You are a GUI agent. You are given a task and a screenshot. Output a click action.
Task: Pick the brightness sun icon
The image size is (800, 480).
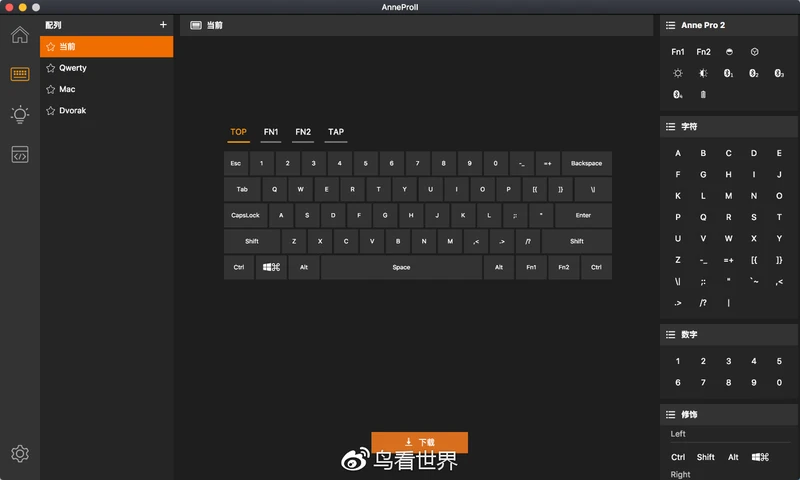tap(678, 73)
